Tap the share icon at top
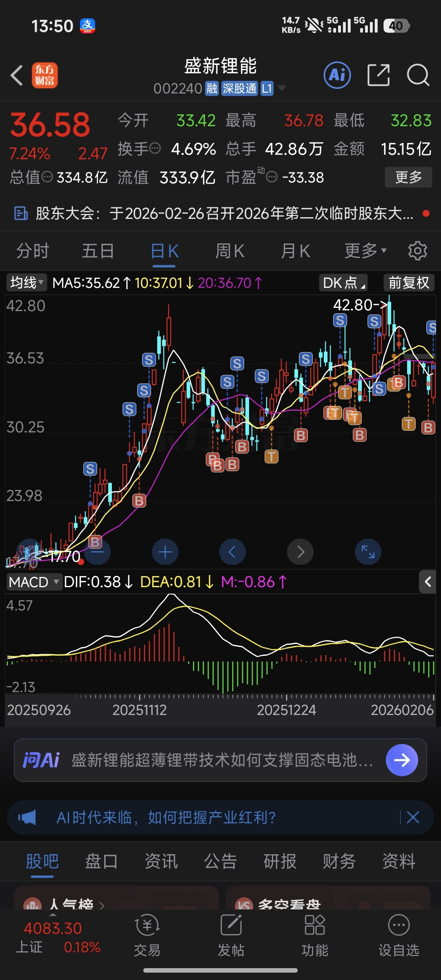The width and height of the screenshot is (441, 980). pos(379,75)
